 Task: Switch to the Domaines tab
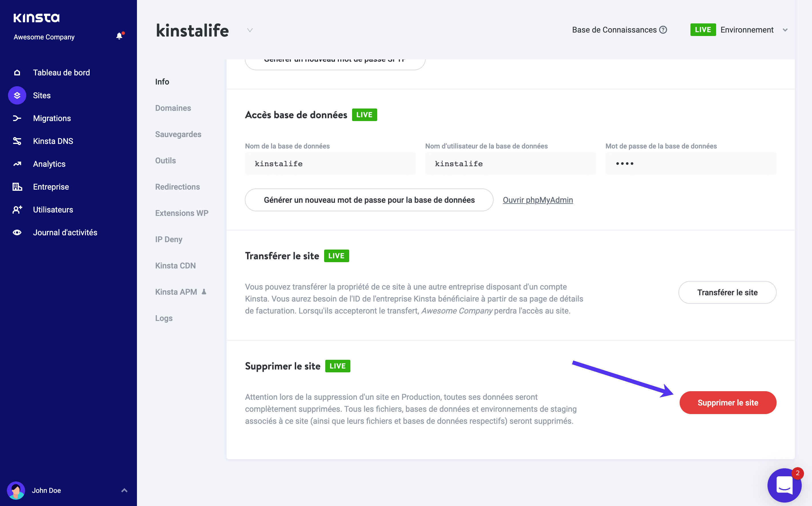coord(173,108)
